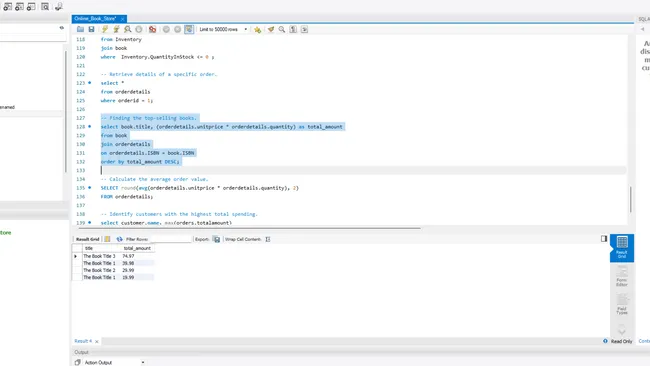Click the second SQL file icon in main toolbar
The height and width of the screenshot is (366, 650).
coord(19,7)
